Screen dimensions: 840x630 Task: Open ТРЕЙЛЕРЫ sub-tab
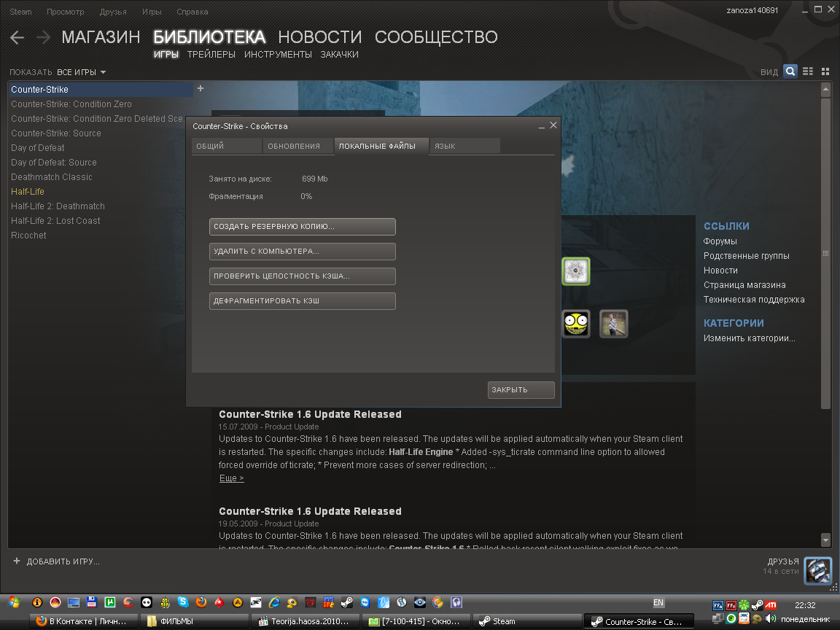pyautogui.click(x=211, y=55)
